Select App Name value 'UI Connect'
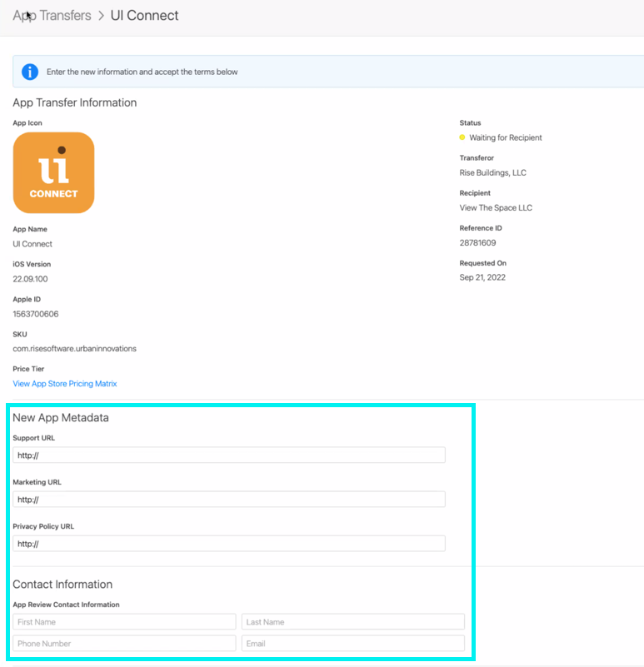Viewport: 644px width, 667px height. pos(32,244)
